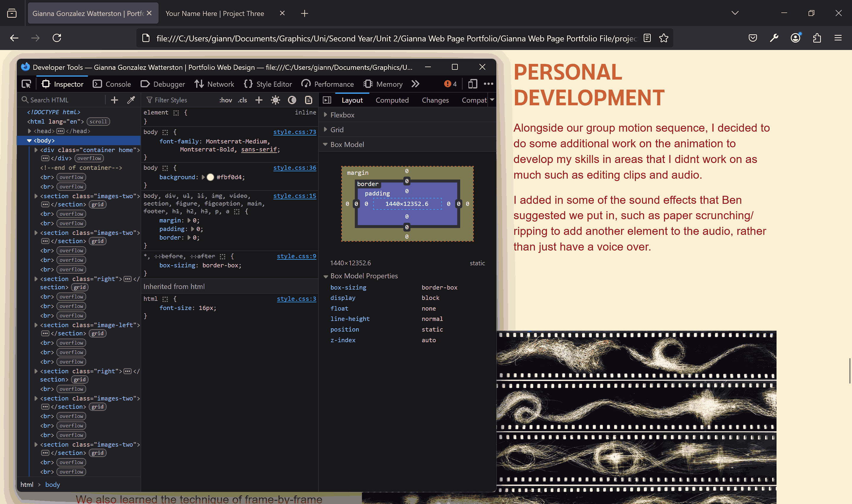Select the body breadcrumb item
The image size is (852, 504).
click(x=52, y=485)
